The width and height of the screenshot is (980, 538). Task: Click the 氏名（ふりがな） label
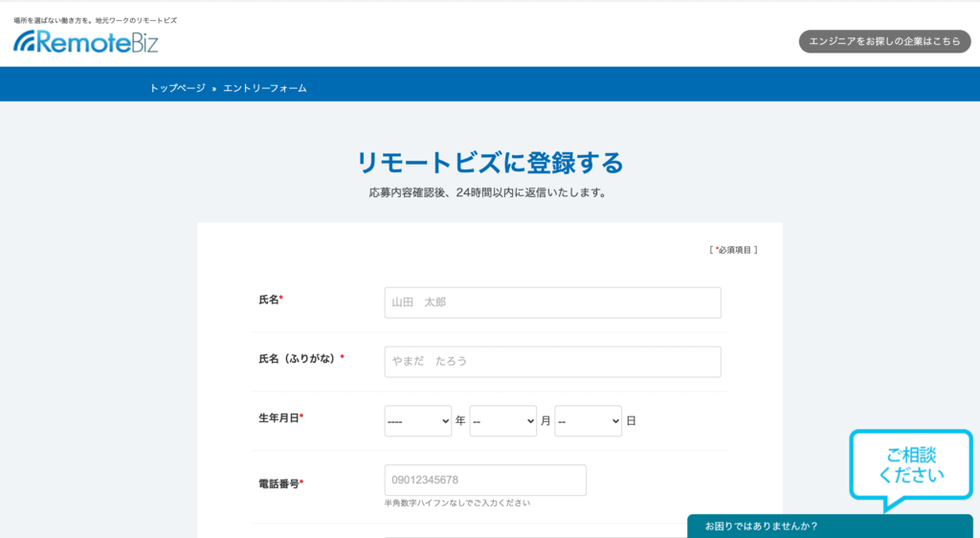298,358
